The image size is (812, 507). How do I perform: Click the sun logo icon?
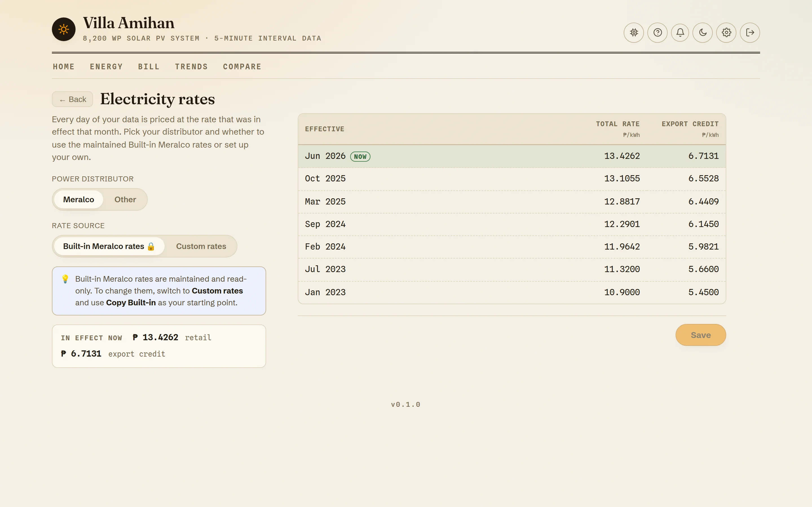tap(64, 30)
